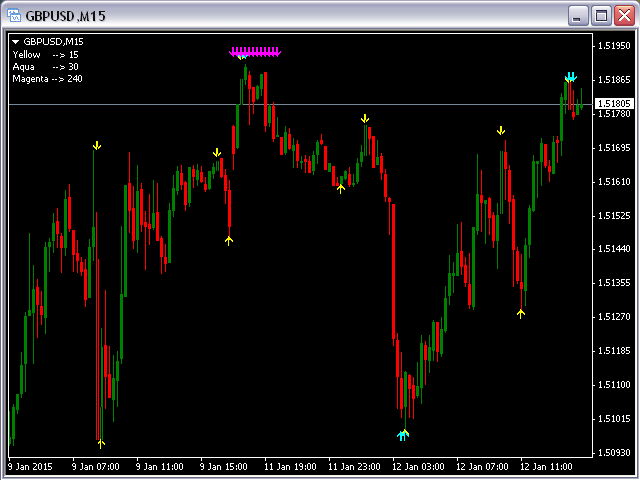Click the '9 Jan 2015' time label

point(30,467)
